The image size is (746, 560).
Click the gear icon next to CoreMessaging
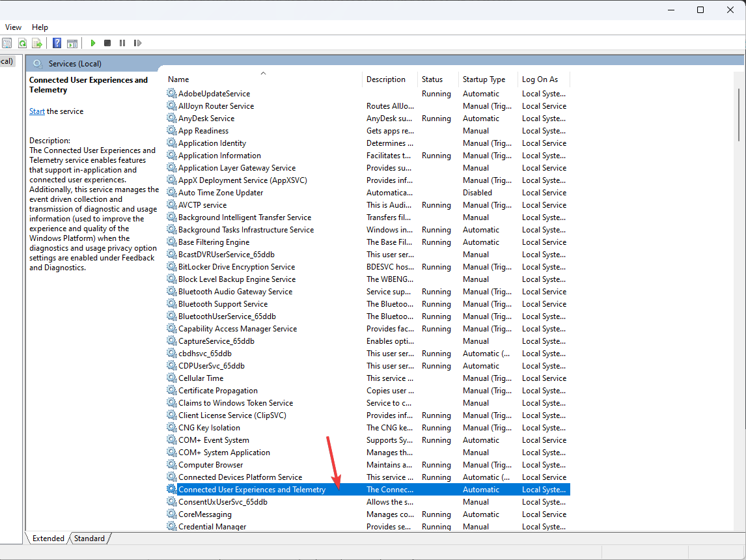pos(172,514)
